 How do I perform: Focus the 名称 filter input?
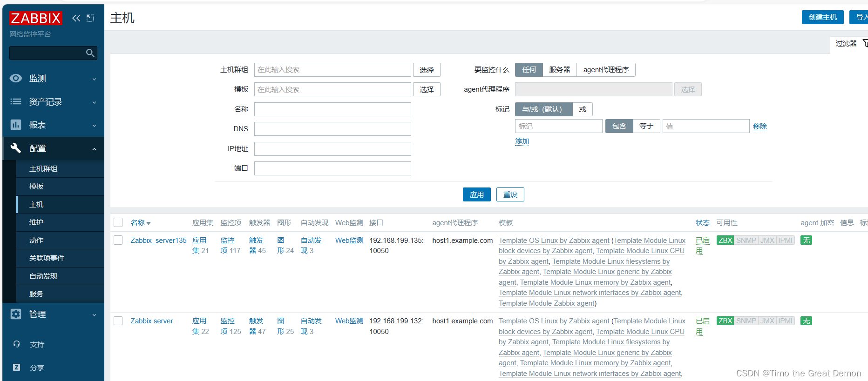tap(332, 109)
